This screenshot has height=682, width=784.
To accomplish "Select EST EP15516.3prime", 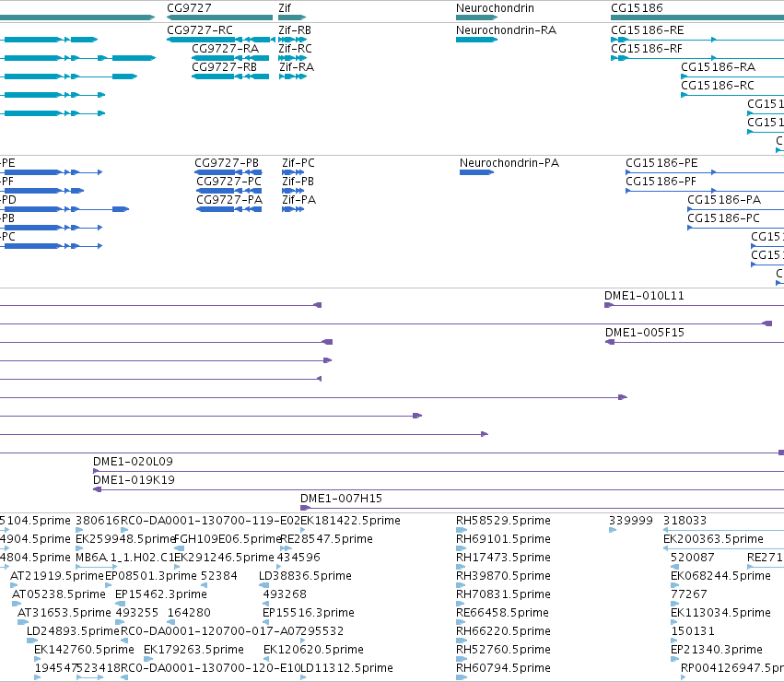I will pyautogui.click(x=308, y=613).
